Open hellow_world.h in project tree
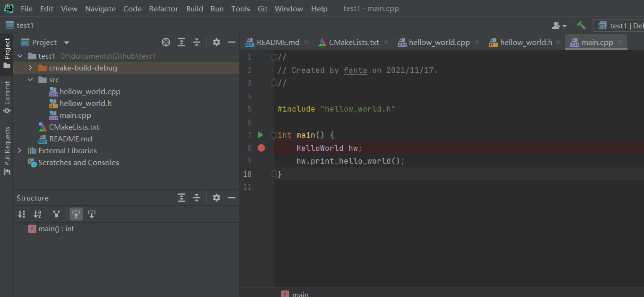Viewport: 644px width, 297px height. 85,103
